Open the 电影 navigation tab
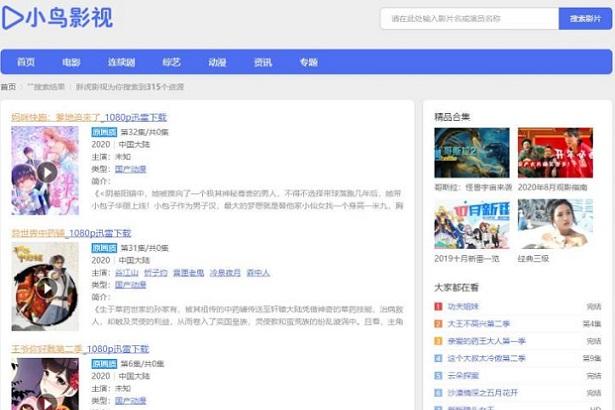The image size is (615, 410). 71,62
